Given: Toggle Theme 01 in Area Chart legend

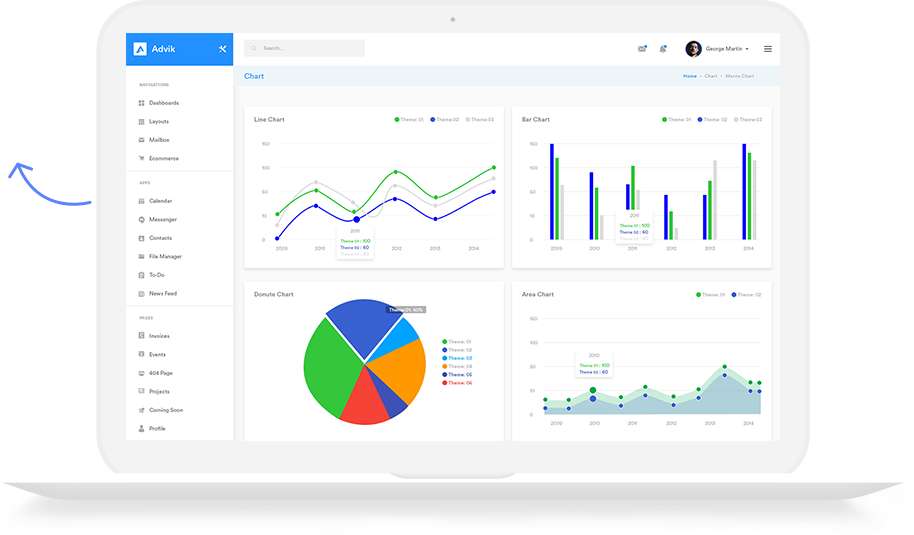Looking at the screenshot, I should click(711, 295).
